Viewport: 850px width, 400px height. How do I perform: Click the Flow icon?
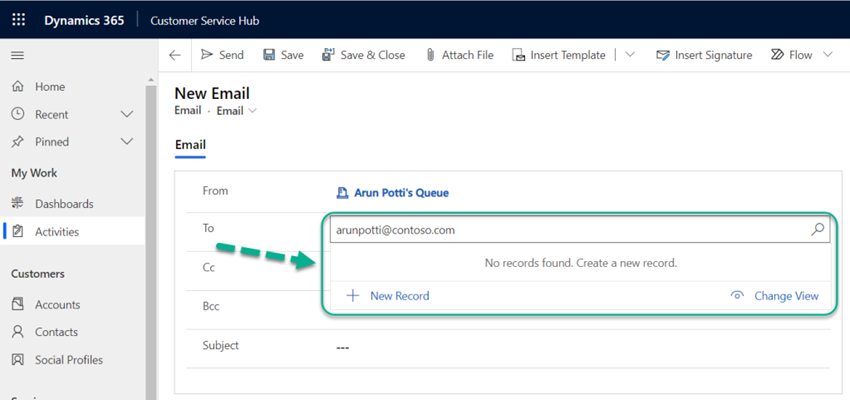[x=777, y=55]
